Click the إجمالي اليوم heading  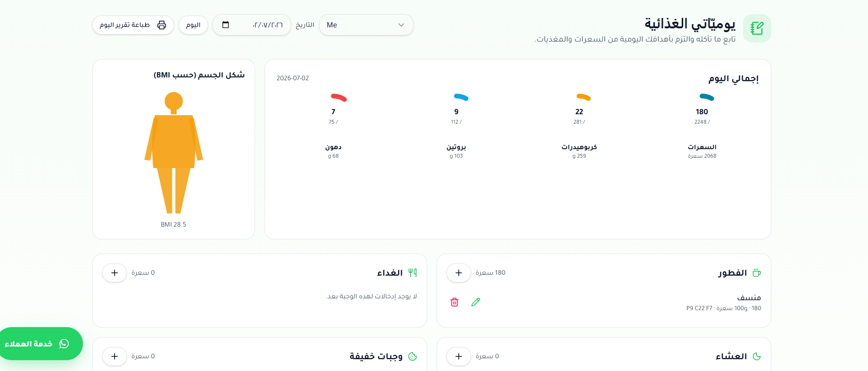click(x=734, y=78)
